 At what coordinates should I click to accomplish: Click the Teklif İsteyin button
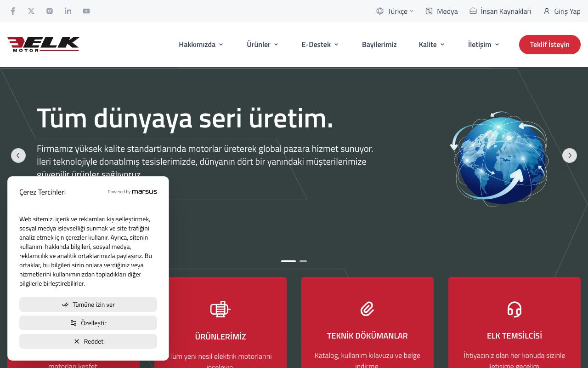coord(550,45)
